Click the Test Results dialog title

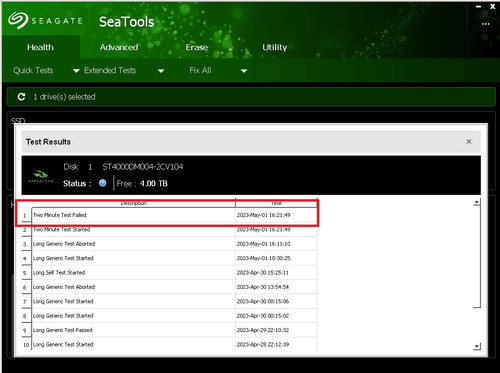click(x=48, y=142)
